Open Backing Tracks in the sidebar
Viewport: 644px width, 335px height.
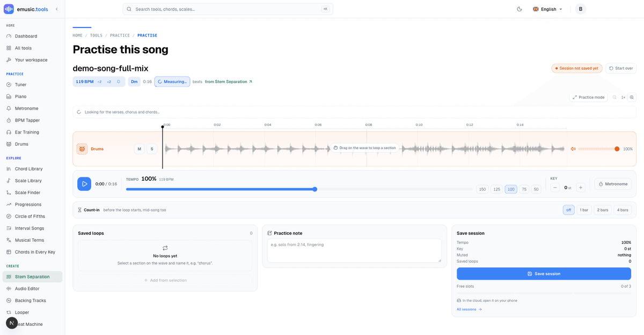32,301
